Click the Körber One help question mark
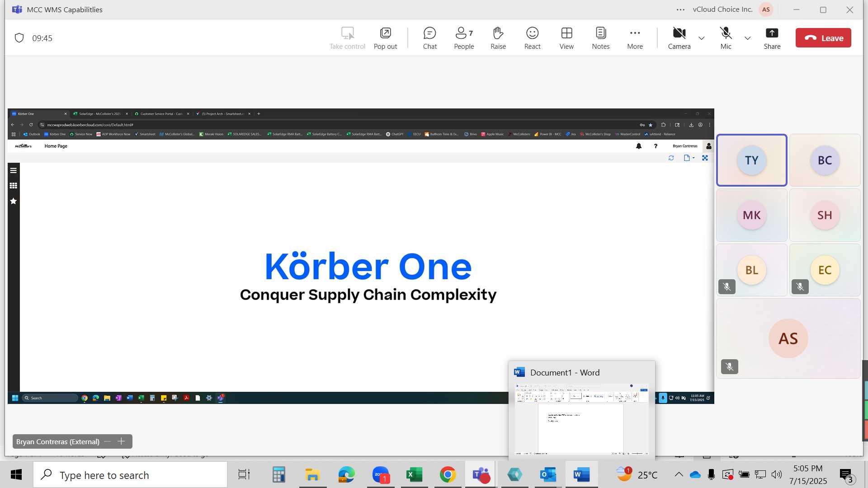Viewport: 868px width, 488px height. 656,146
